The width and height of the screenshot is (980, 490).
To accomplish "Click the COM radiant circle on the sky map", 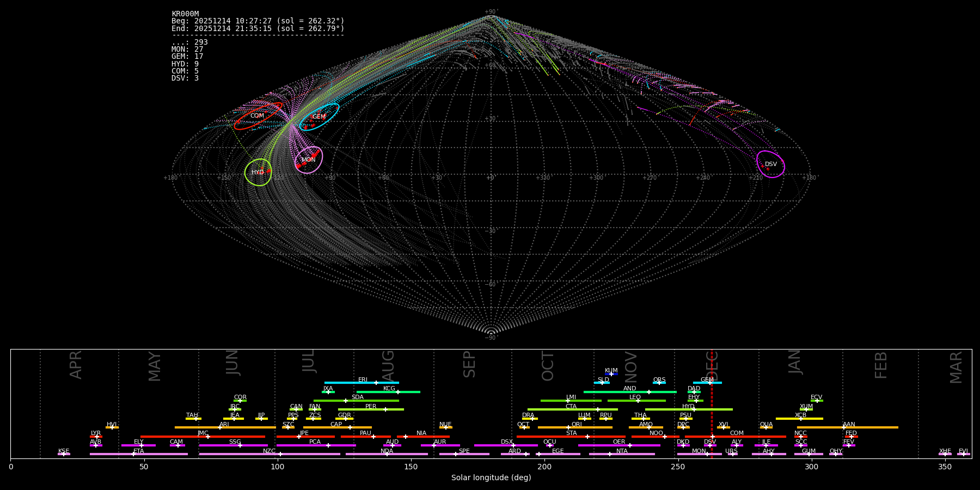I will [258, 116].
